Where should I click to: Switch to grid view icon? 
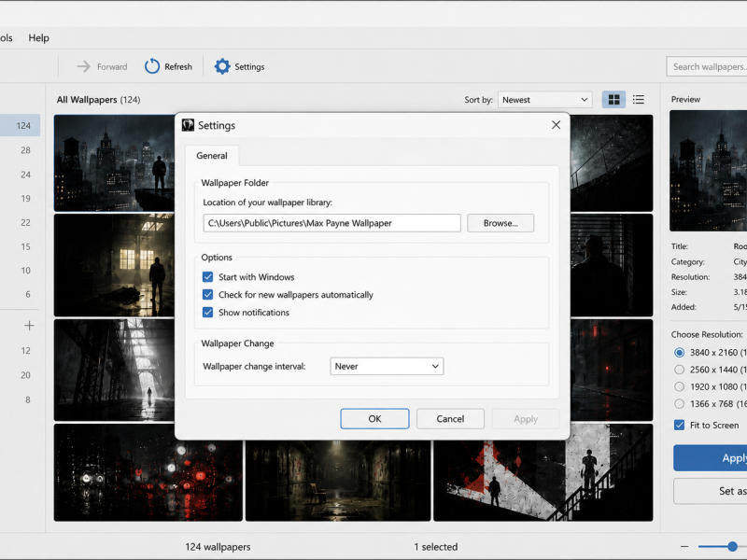pos(614,100)
